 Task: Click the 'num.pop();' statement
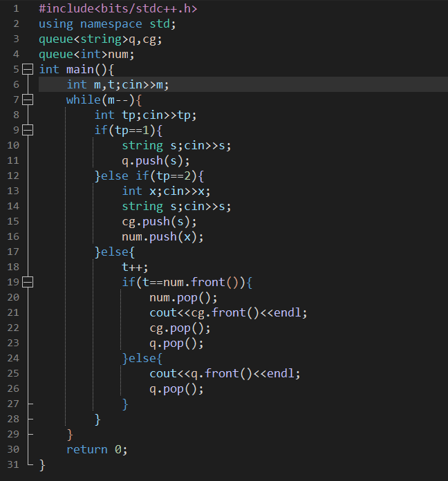[183, 297]
